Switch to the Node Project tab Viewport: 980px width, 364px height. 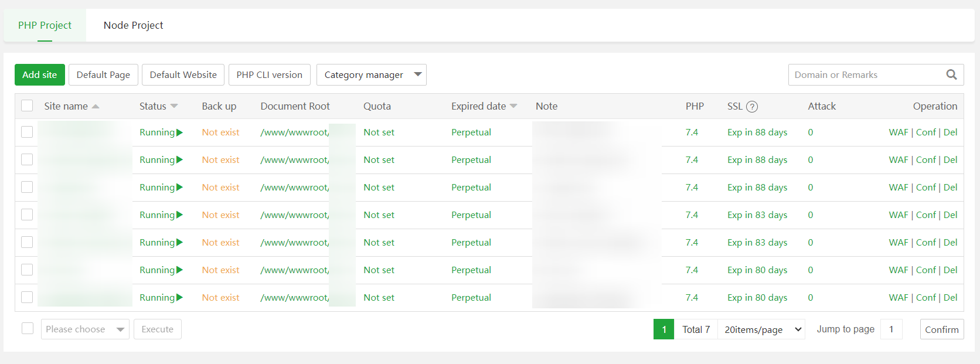point(133,25)
